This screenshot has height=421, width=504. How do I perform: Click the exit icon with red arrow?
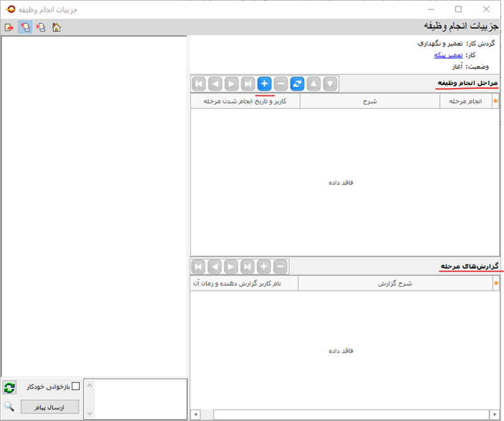(9, 27)
